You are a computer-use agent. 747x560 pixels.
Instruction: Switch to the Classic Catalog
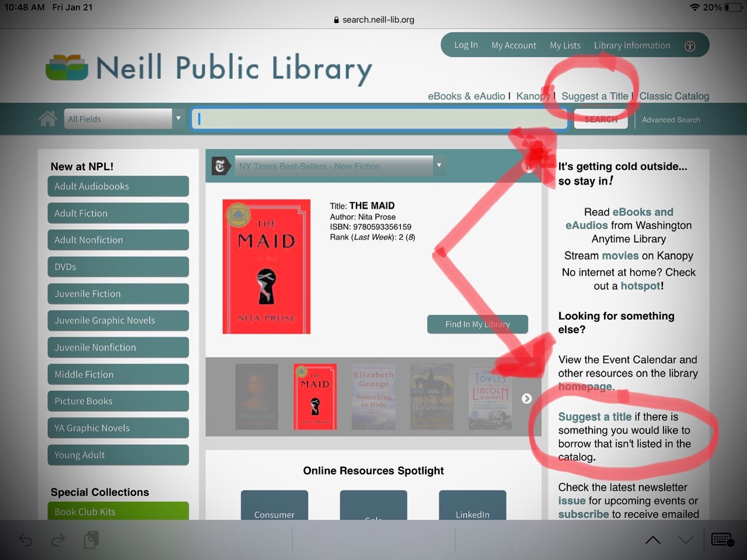point(674,96)
